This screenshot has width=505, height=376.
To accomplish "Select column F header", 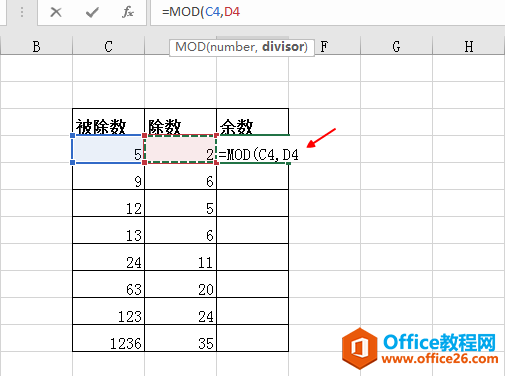I will coord(324,46).
